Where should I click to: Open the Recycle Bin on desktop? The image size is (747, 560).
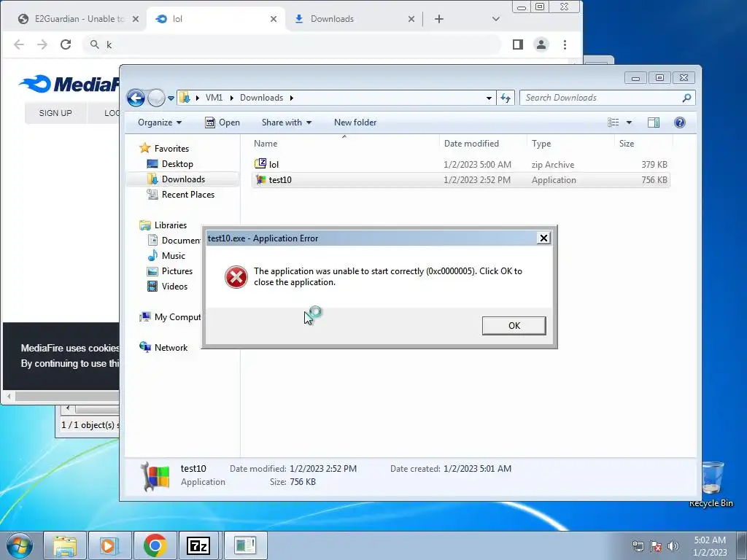711,483
